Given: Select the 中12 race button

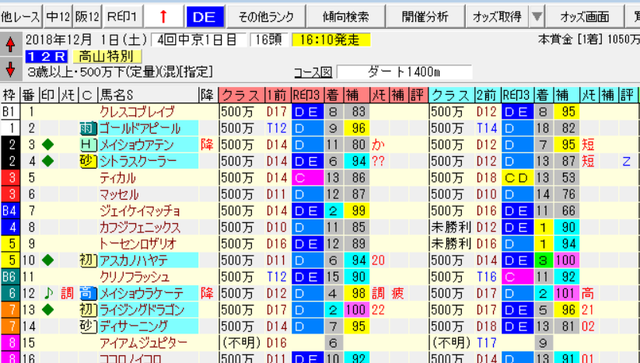Looking at the screenshot, I should pos(58,16).
